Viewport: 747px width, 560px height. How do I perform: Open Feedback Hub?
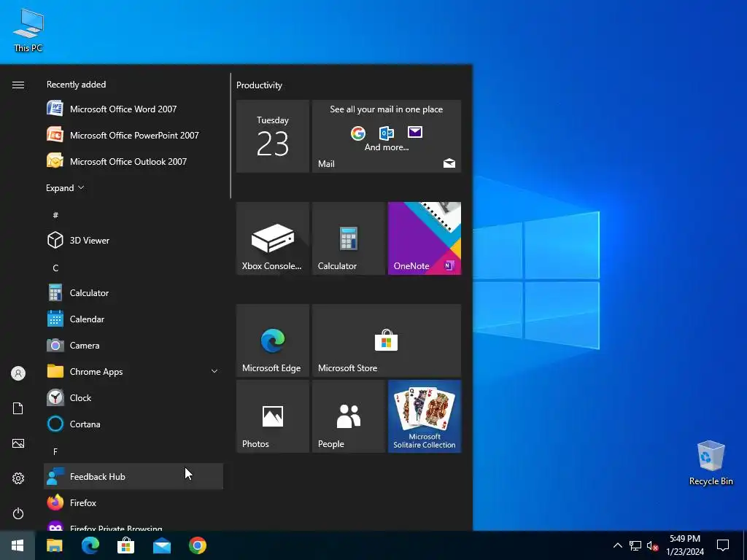point(133,476)
